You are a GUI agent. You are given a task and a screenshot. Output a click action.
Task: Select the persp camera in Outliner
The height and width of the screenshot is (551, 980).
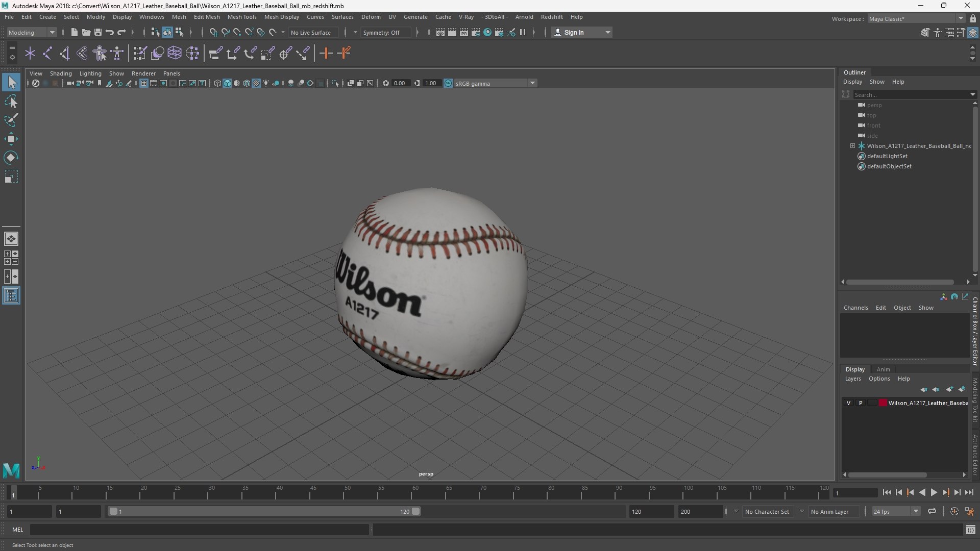click(874, 105)
